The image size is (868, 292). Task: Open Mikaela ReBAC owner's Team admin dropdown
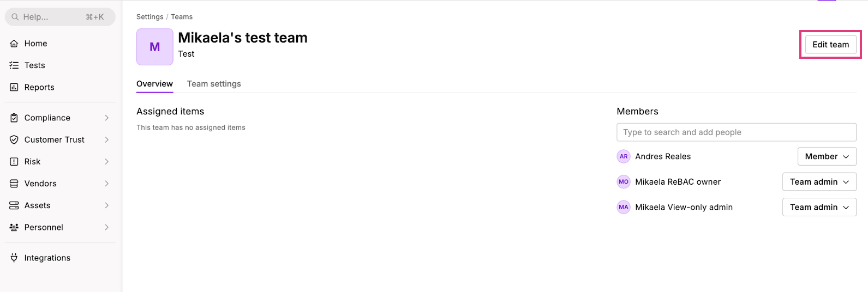[819, 182]
